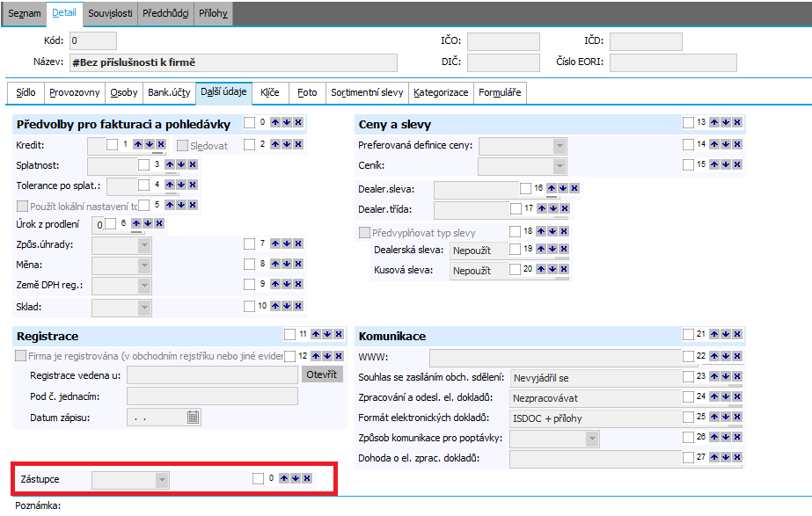
Task: Click the X icon beside number 15
Action: 737,164
